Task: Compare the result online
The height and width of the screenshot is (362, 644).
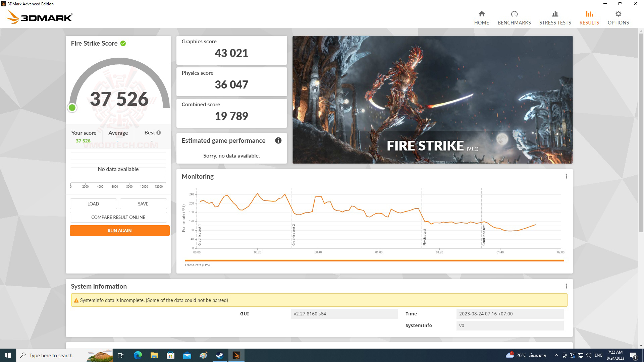Action: [118, 217]
